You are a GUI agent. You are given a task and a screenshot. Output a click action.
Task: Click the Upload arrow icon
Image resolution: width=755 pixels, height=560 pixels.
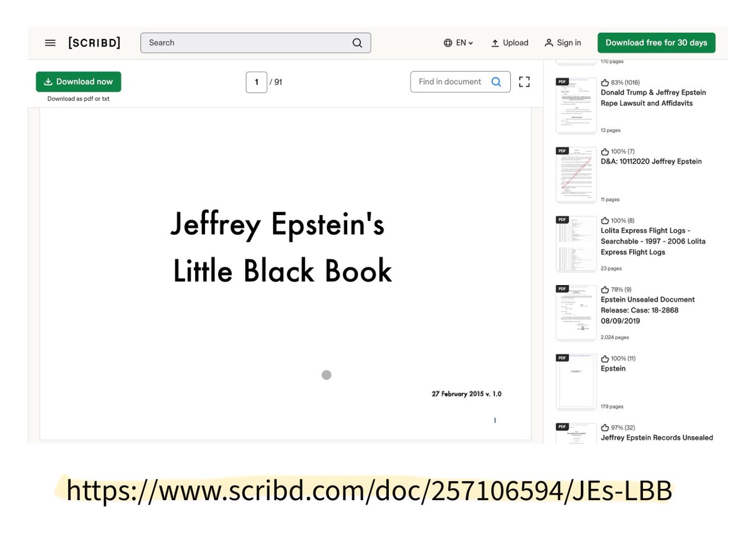coord(495,43)
